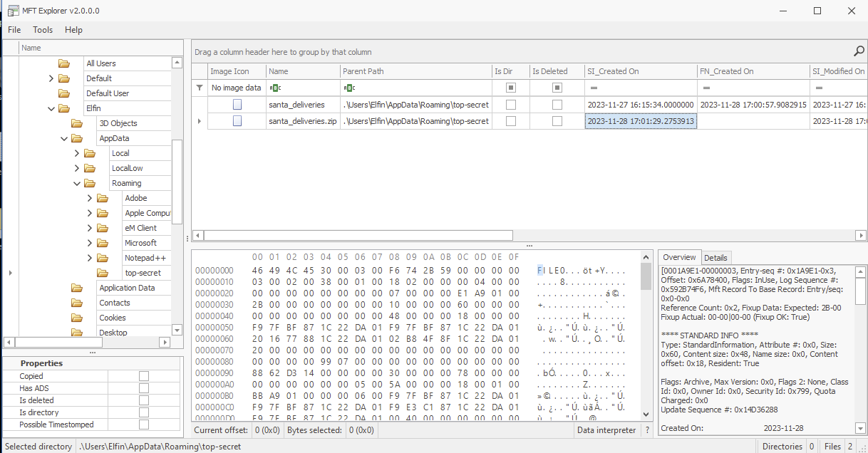
Task: Sort by the Parent Path column header
Action: pos(415,71)
